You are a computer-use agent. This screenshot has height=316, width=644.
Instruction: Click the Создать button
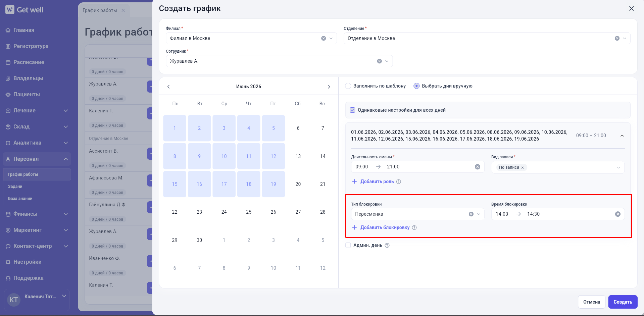[x=623, y=302]
